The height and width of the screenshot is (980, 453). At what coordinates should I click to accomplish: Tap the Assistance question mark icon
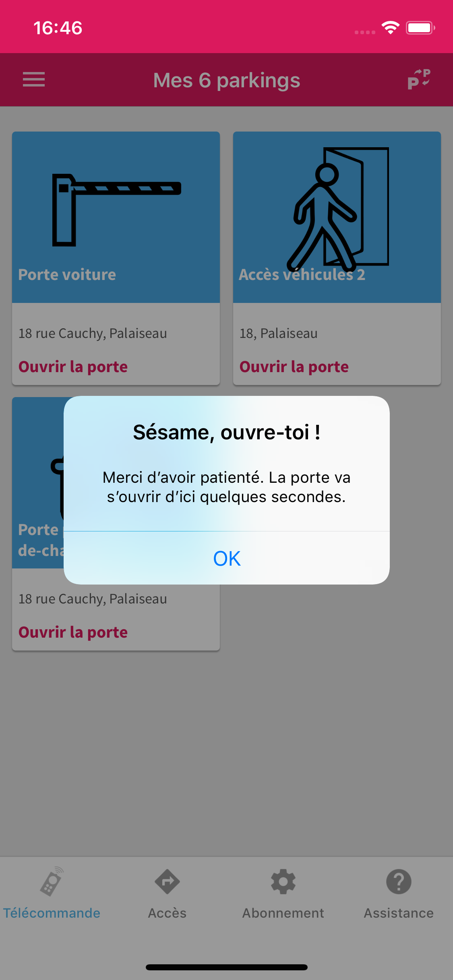(399, 882)
